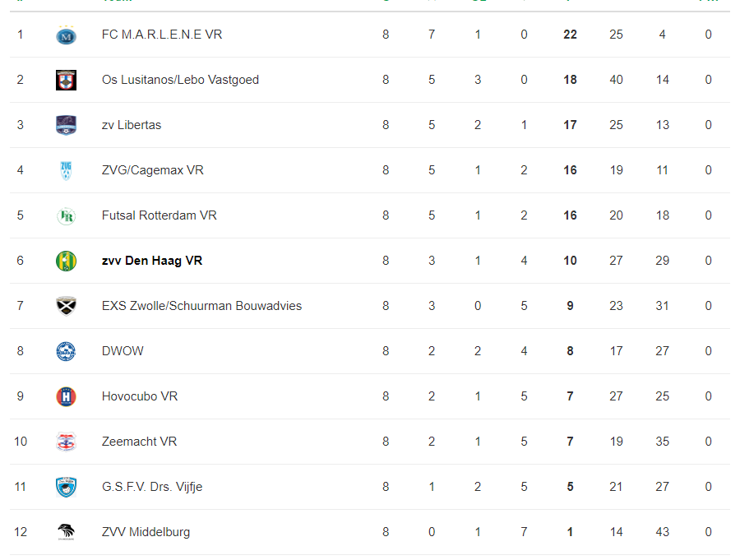740x560 pixels.
Task: Open the ZVV Middelburg team link
Action: [146, 532]
